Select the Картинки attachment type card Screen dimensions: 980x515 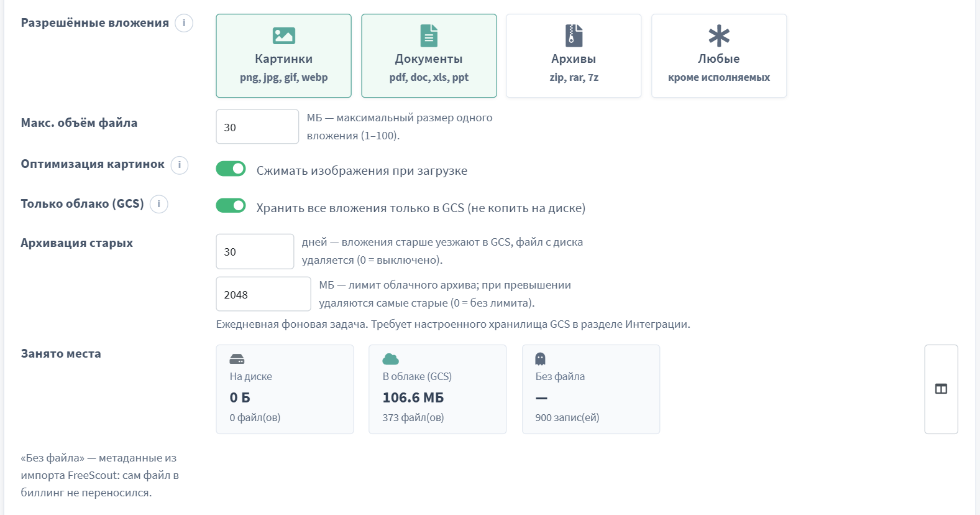pos(283,56)
